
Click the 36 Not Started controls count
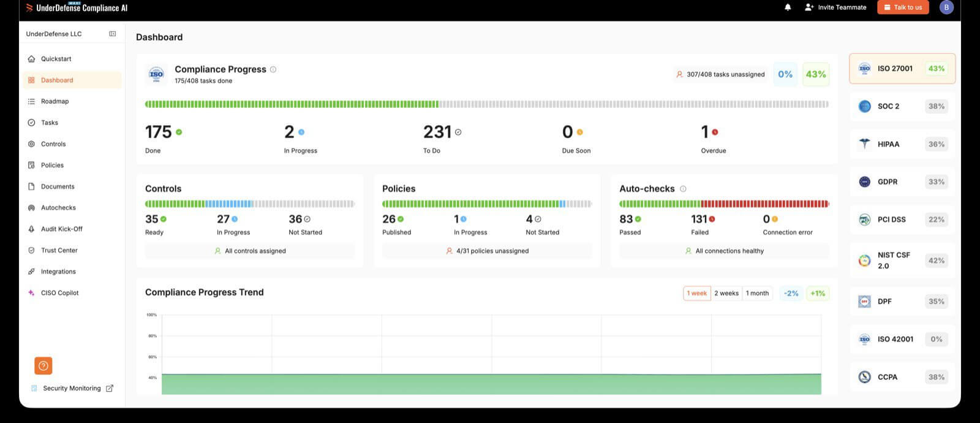tap(295, 219)
